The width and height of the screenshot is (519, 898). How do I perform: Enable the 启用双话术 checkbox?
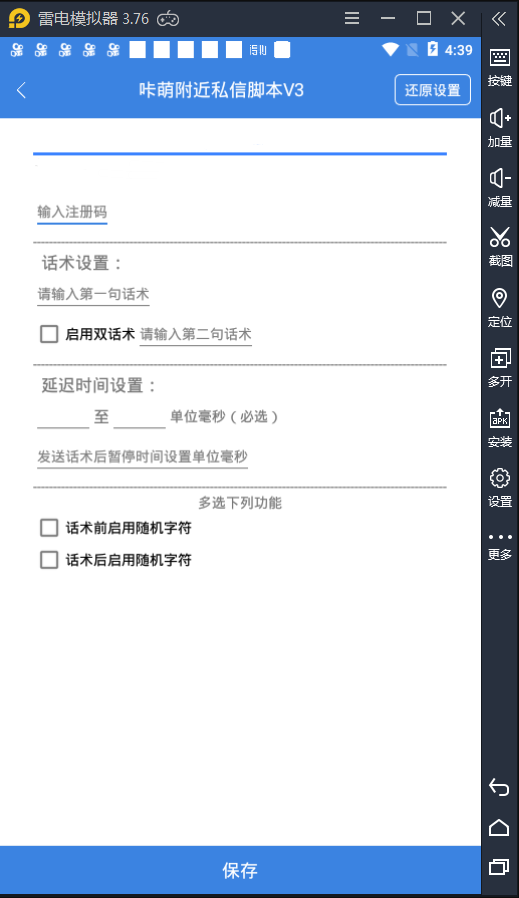pyautogui.click(x=49, y=334)
